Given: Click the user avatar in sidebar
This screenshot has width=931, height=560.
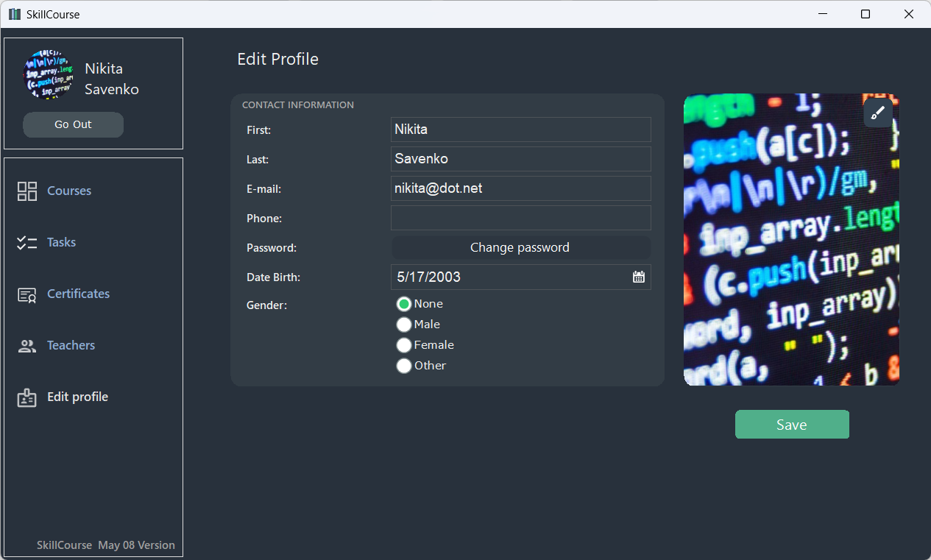Looking at the screenshot, I should [x=48, y=76].
